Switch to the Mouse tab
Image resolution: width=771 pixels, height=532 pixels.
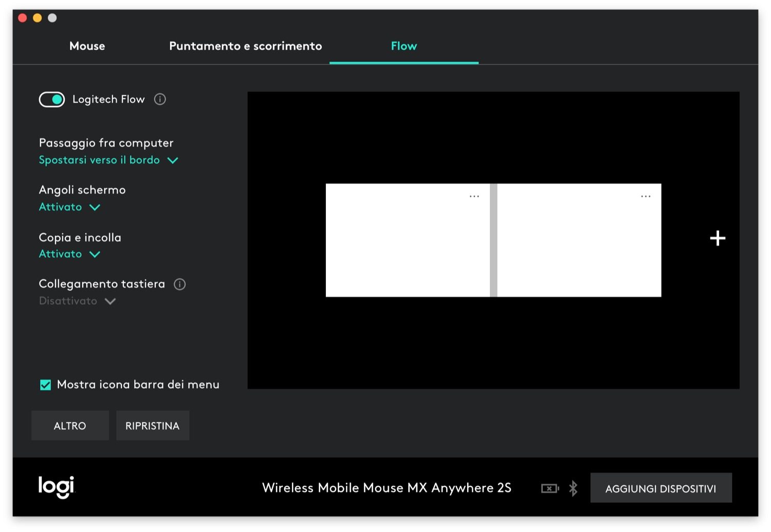[x=87, y=46]
